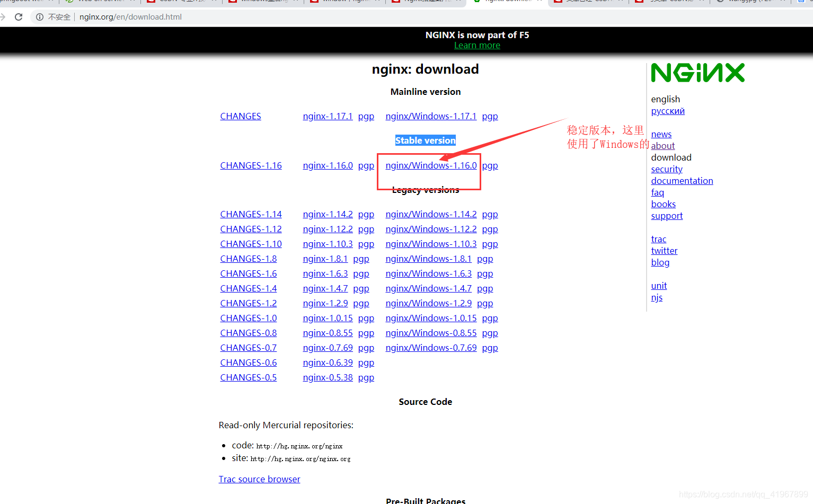Download nginx/Windows-1.6.3

[x=428, y=273]
